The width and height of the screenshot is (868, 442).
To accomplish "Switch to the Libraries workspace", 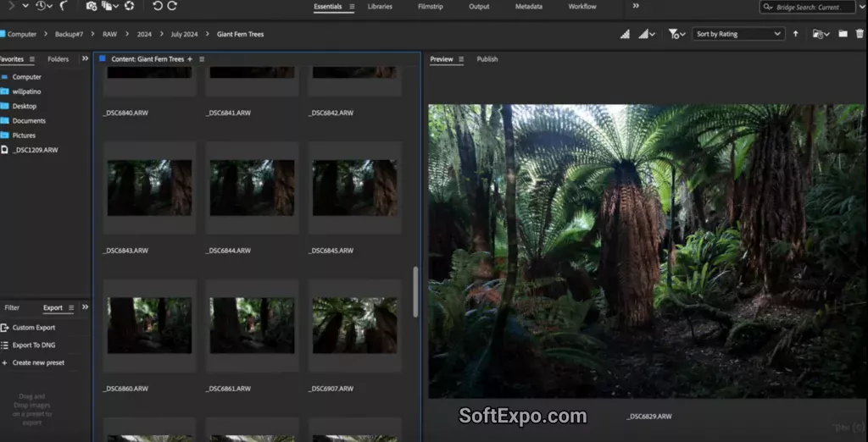I will pyautogui.click(x=380, y=7).
